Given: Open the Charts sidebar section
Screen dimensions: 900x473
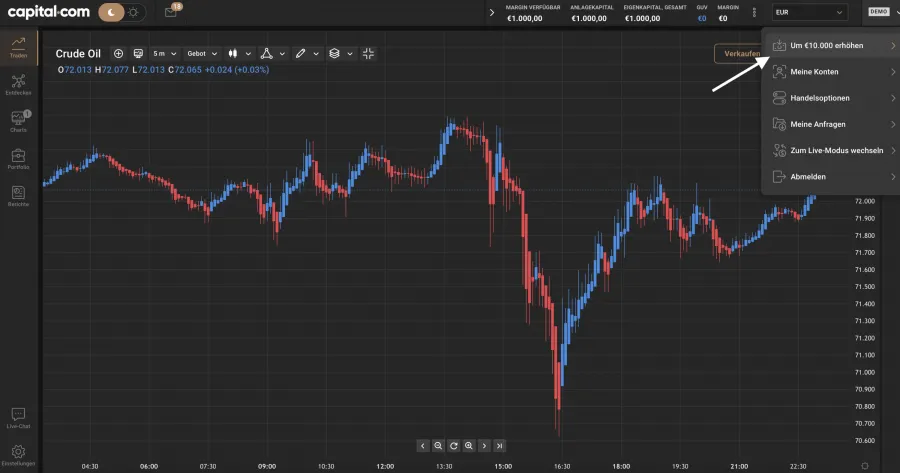Looking at the screenshot, I should pyautogui.click(x=18, y=121).
